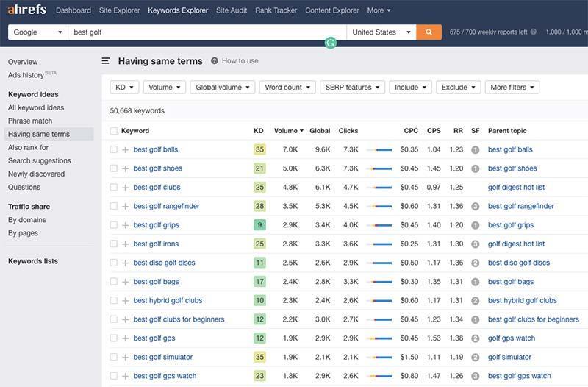Open the Global volume filter dropdown

point(223,87)
